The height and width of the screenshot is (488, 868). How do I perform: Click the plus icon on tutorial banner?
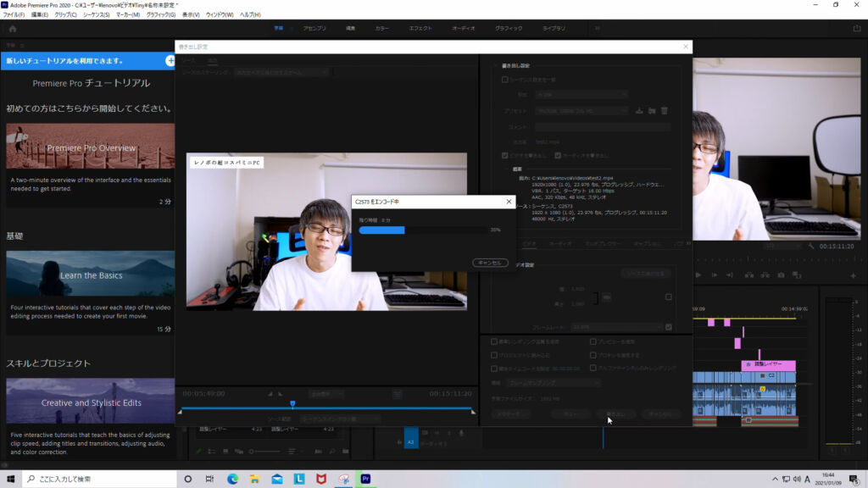coord(170,61)
